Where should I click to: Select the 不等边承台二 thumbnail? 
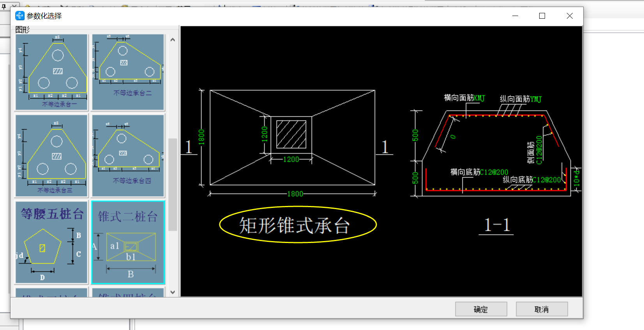[128, 72]
